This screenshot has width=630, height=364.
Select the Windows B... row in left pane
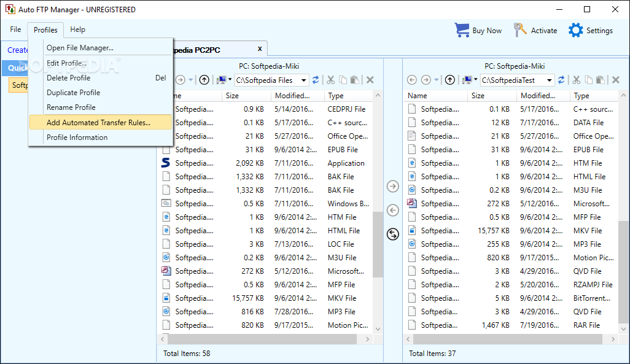tap(266, 204)
